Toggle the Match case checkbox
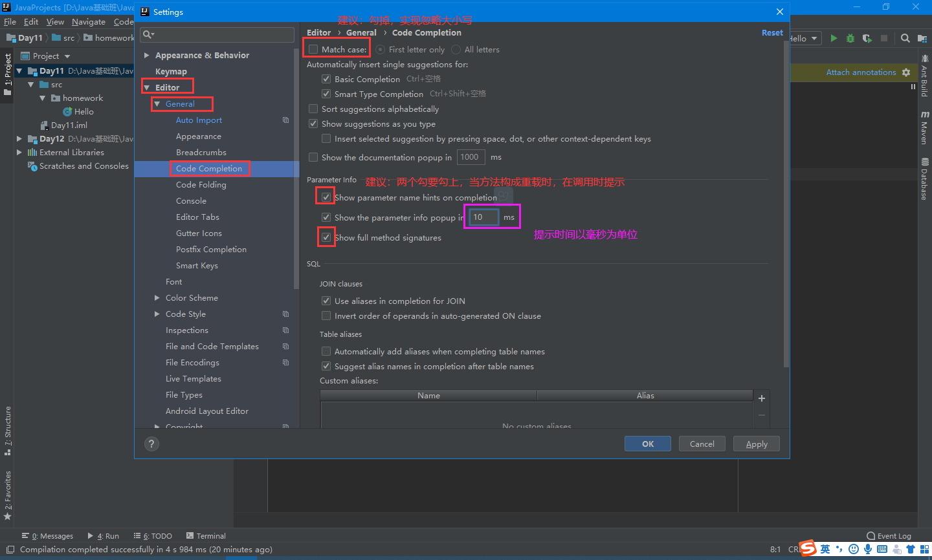Viewport: 932px width, 560px height. click(313, 49)
